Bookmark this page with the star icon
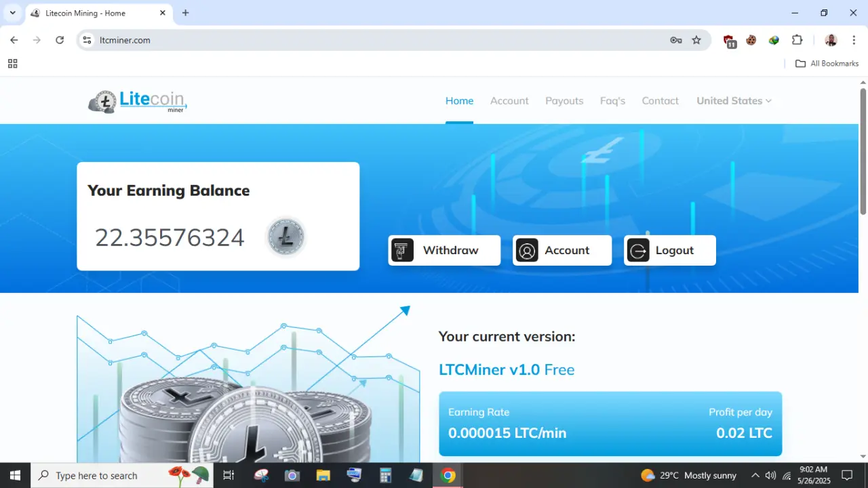 tap(696, 40)
